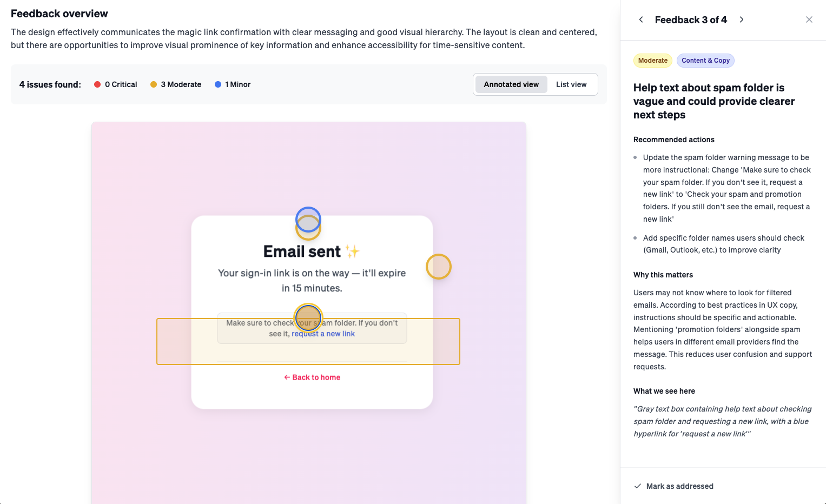The image size is (826, 504).
Task: Select the 0 Critical issues label
Action: (121, 84)
